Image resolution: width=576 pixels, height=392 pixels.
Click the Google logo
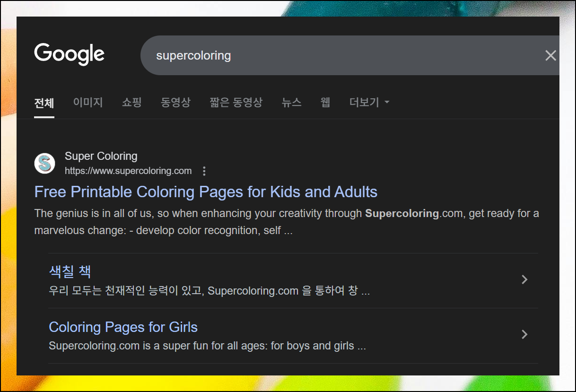coord(70,54)
